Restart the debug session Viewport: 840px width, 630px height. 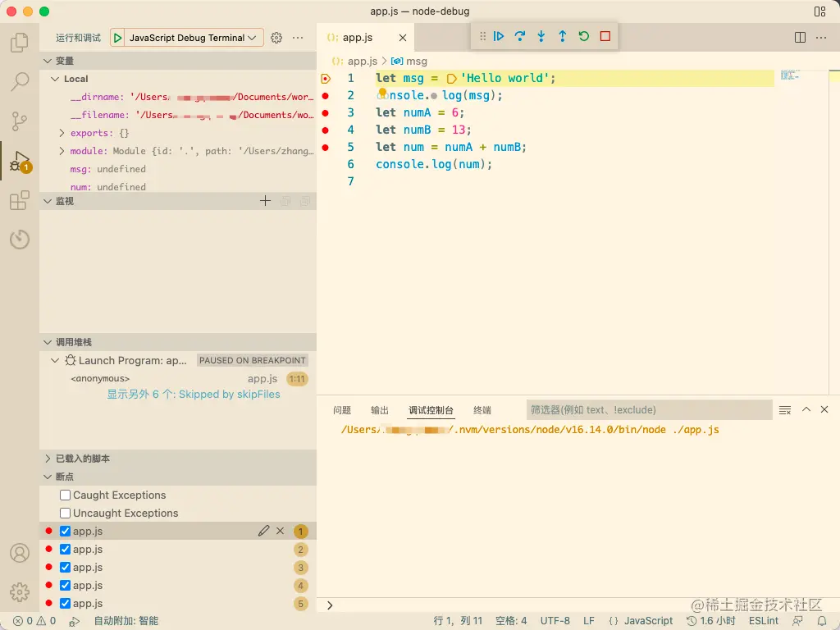pyautogui.click(x=584, y=36)
